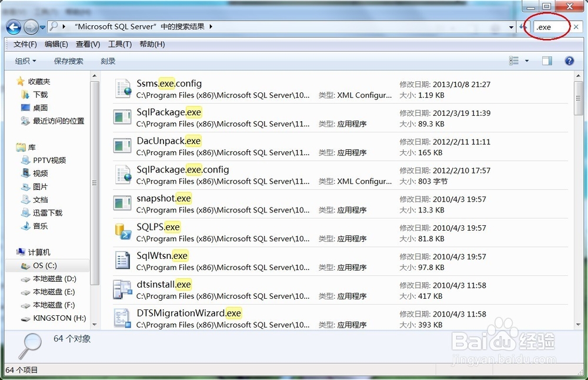Select SQLPS.exe file name

[x=158, y=227]
